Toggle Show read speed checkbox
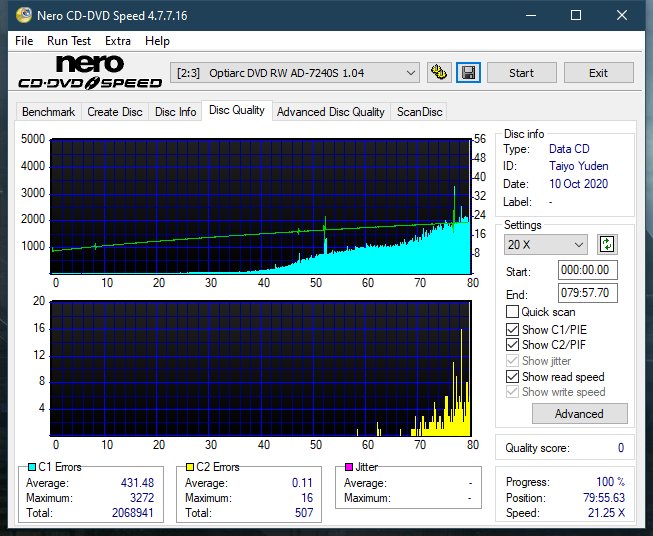Image resolution: width=653 pixels, height=536 pixels. point(512,376)
